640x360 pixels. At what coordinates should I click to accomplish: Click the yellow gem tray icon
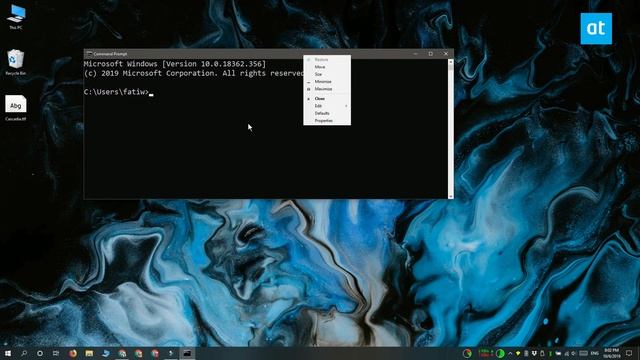pos(518,353)
